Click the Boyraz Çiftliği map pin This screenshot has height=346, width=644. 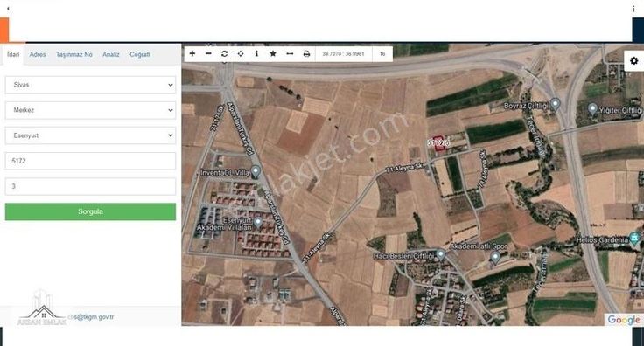click(556, 104)
